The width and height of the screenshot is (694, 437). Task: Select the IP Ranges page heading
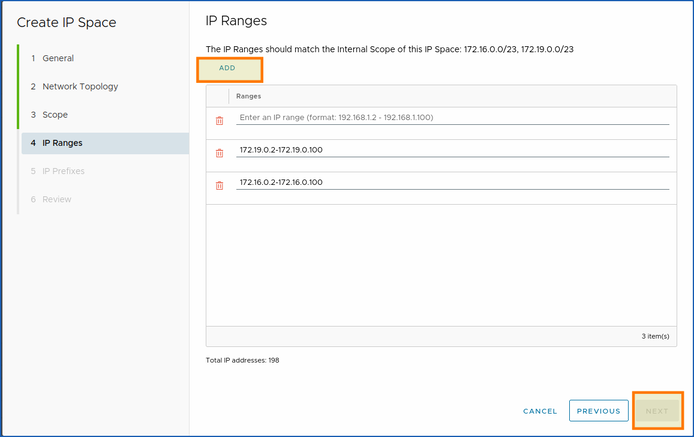coord(236,21)
